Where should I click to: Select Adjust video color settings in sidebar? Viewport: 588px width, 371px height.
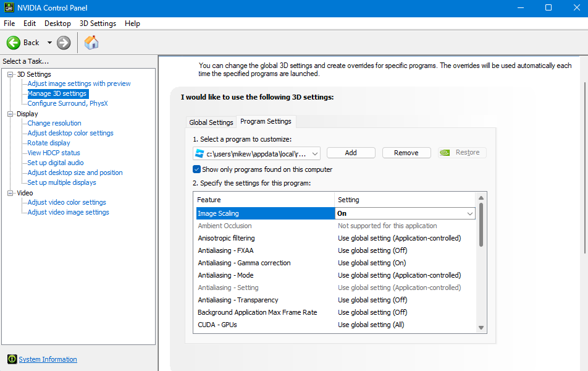[x=65, y=202]
